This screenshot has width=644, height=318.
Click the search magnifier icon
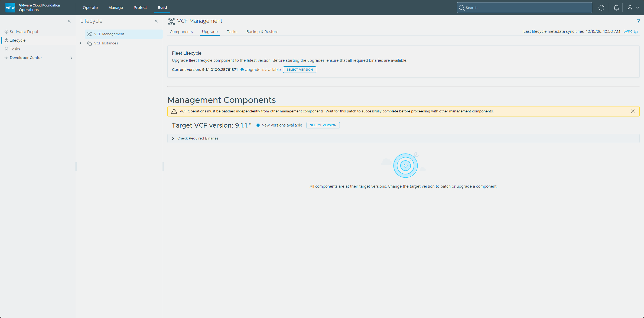click(461, 8)
